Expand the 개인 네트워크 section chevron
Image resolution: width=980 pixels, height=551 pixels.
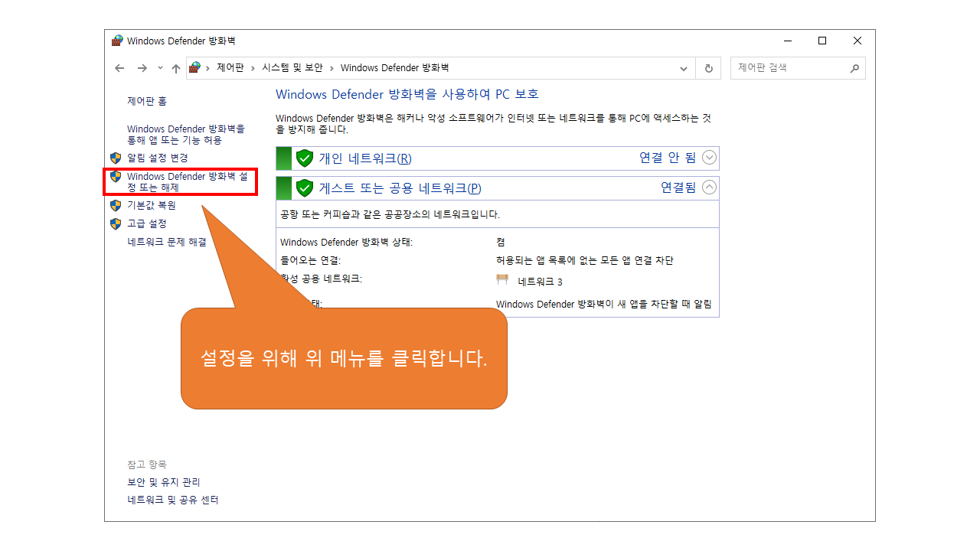(x=710, y=158)
